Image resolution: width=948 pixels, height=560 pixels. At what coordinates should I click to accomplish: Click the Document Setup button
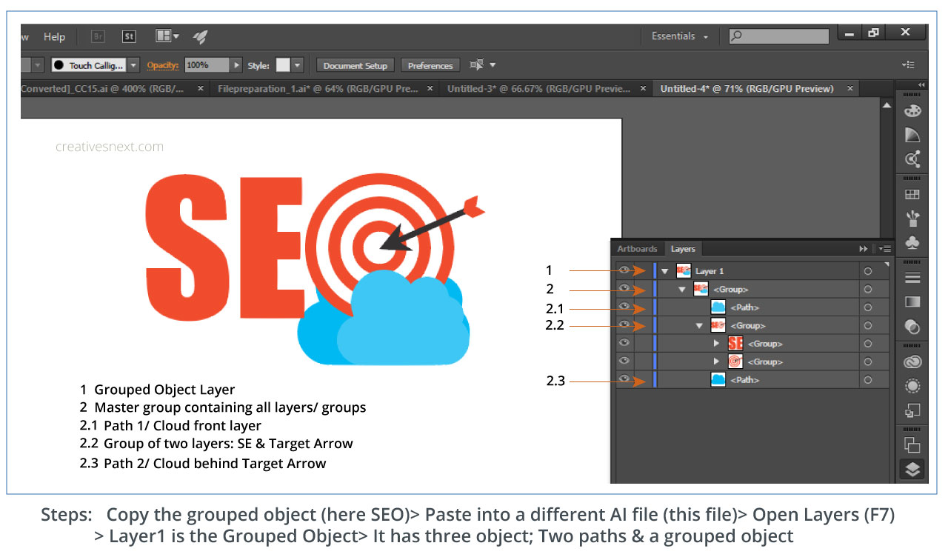pos(355,64)
